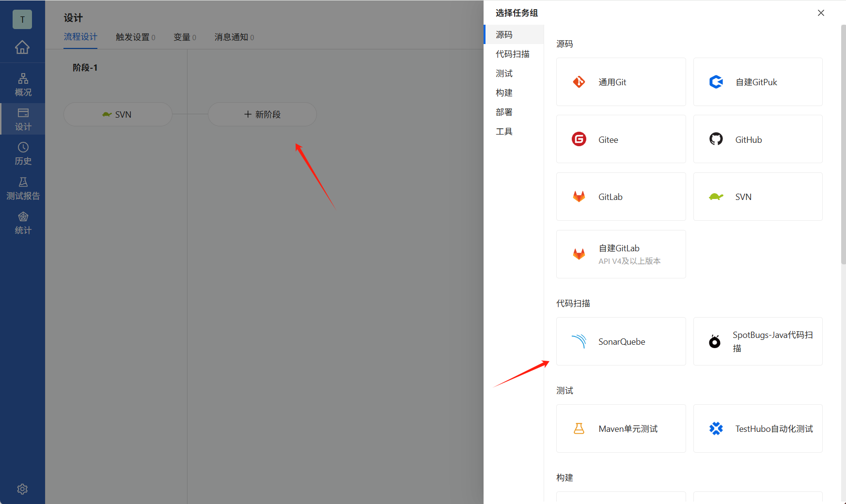Open the 测试报告 test report sidebar item
This screenshot has width=846, height=504.
point(23,188)
